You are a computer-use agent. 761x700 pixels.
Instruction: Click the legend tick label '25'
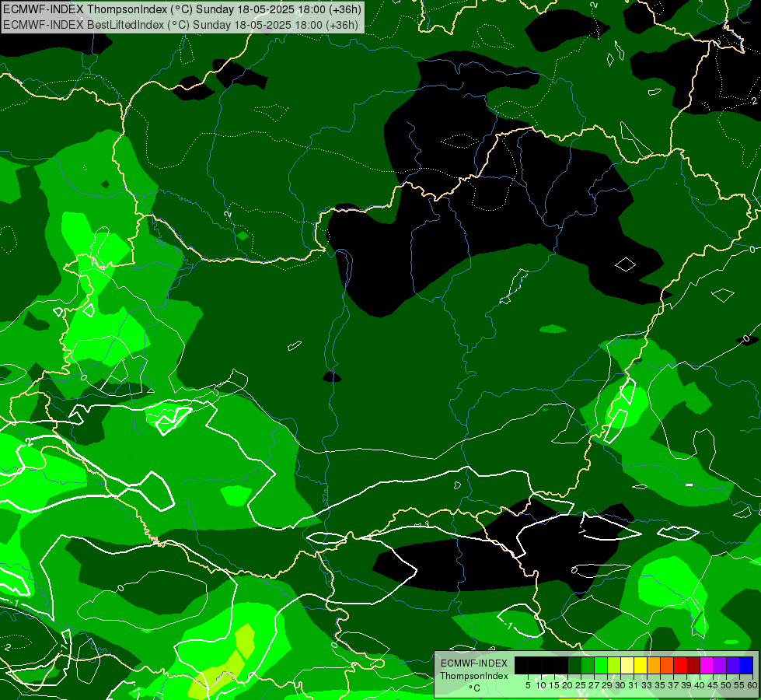point(581,685)
